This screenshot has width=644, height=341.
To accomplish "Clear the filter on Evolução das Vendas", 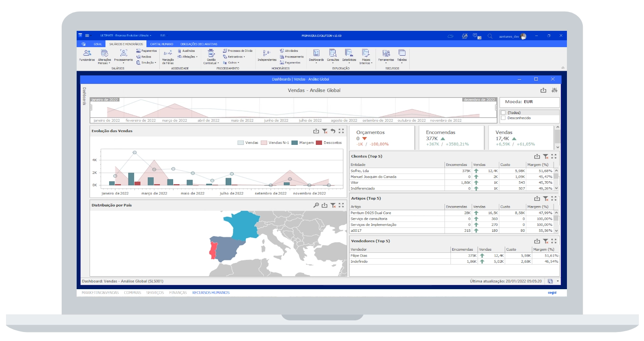I will [325, 131].
